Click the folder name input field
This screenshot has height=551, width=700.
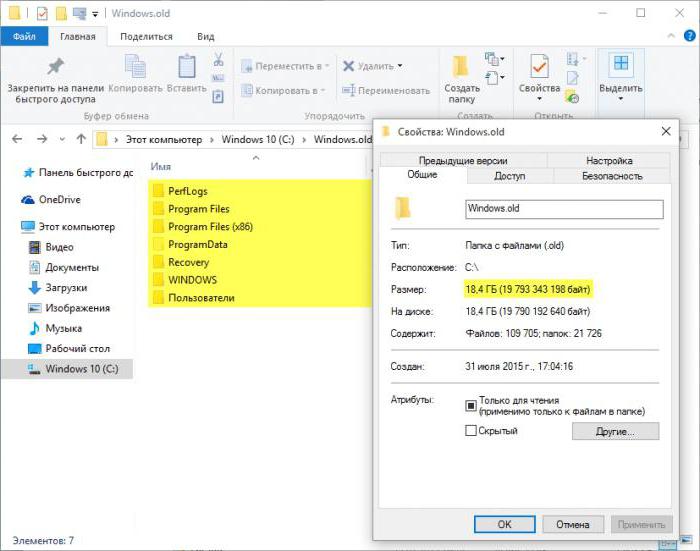(564, 209)
